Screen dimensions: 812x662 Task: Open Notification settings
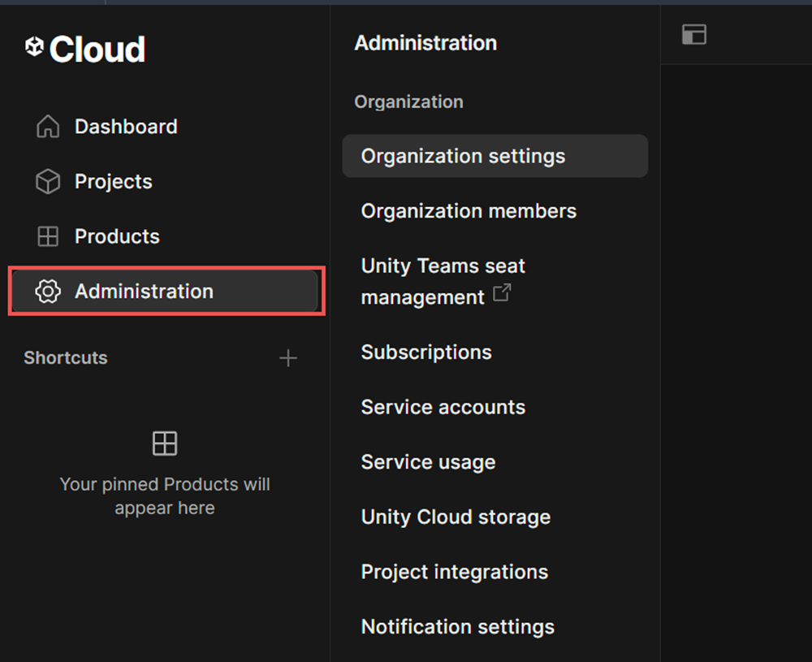coord(457,626)
